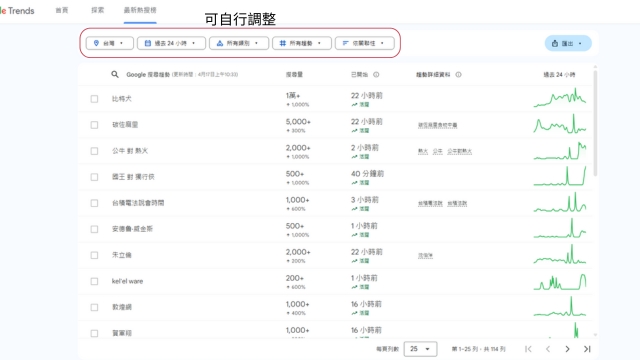Select the checkbox for 比特犬
This screenshot has height=360, width=640.
pyautogui.click(x=94, y=99)
